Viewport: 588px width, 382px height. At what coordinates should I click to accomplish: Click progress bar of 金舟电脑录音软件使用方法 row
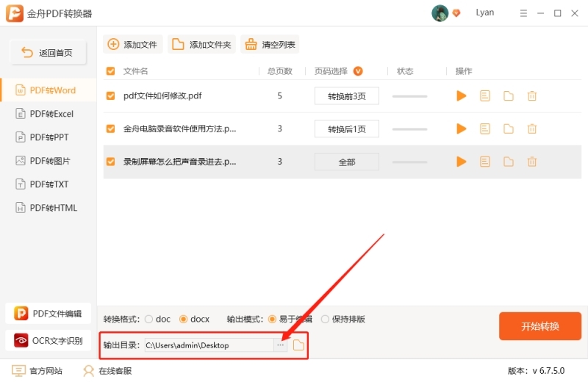(409, 129)
